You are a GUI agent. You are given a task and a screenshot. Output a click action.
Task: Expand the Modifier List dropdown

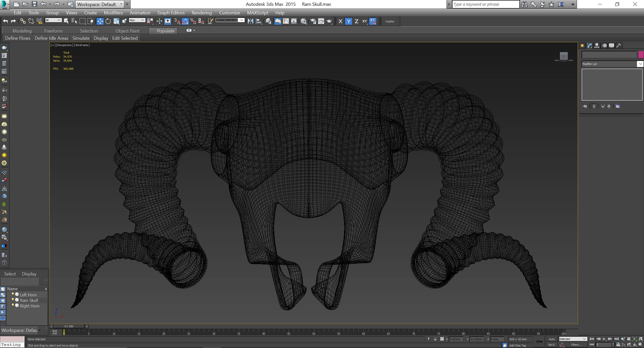640,64
